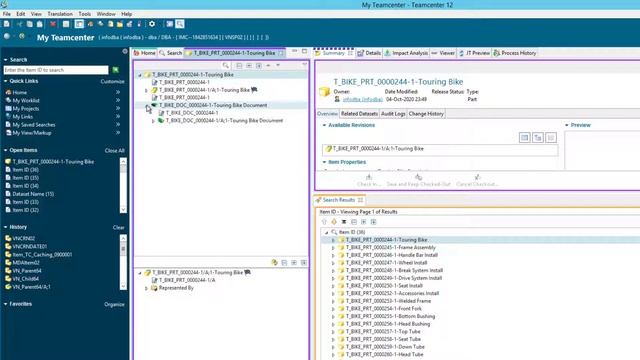
Task: Expand the Represented By folder
Action: pos(147,288)
